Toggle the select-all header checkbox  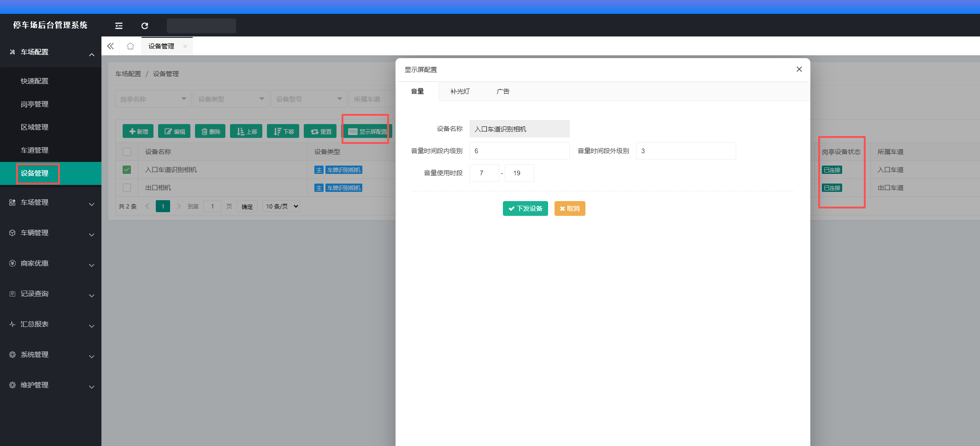click(127, 152)
